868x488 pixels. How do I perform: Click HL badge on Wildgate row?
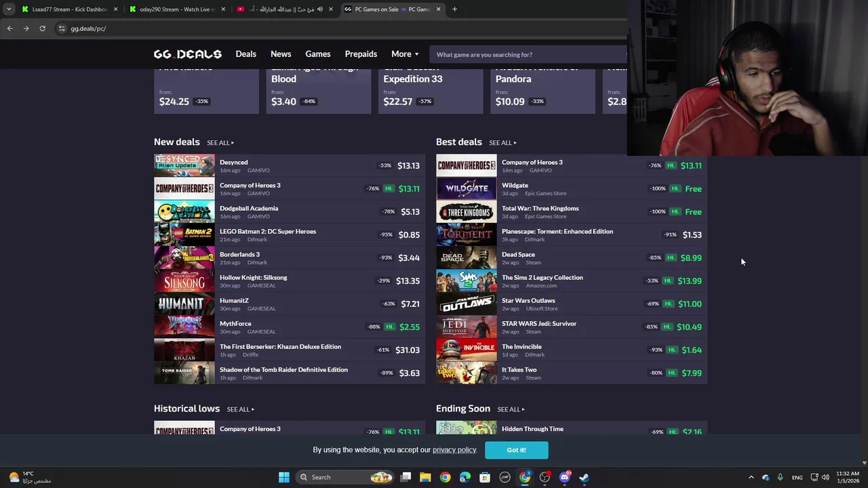675,188
